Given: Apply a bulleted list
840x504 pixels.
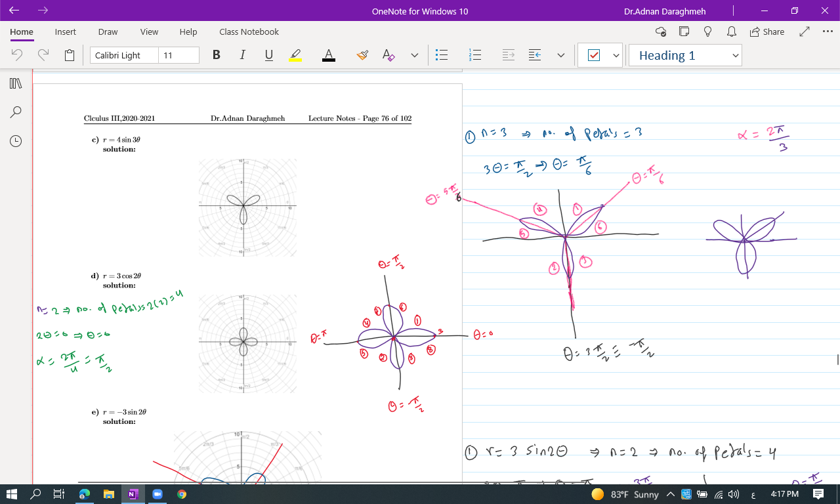Looking at the screenshot, I should click(x=442, y=55).
